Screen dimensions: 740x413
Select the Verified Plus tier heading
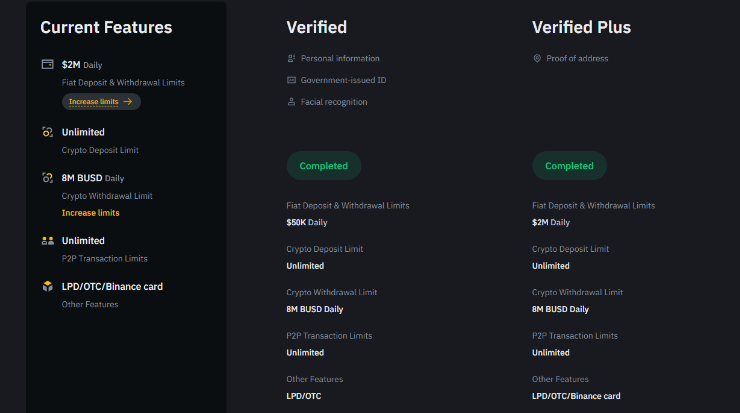click(581, 27)
